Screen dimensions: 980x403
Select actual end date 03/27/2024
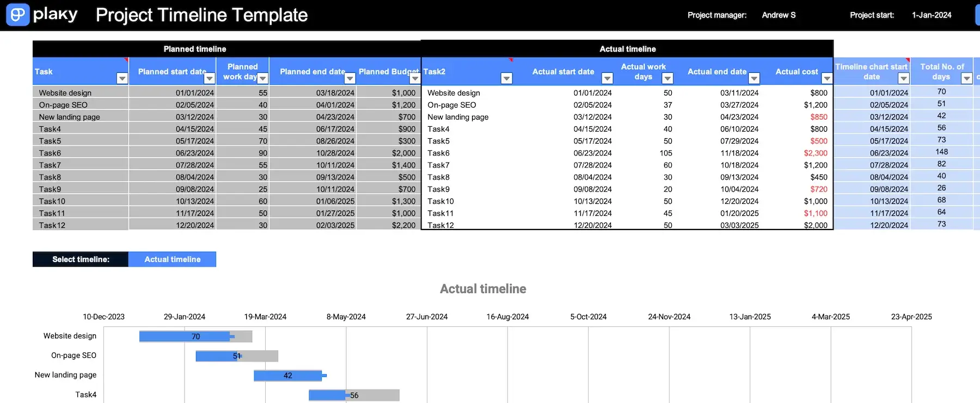(739, 105)
